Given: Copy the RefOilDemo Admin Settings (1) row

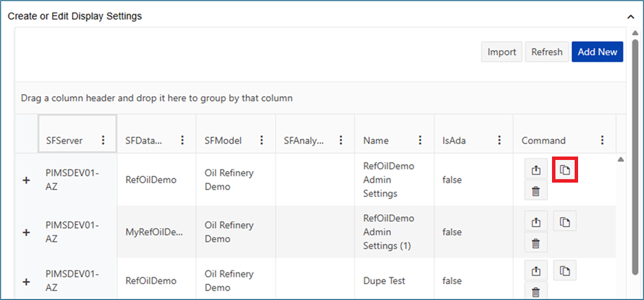Looking at the screenshot, I should [564, 222].
